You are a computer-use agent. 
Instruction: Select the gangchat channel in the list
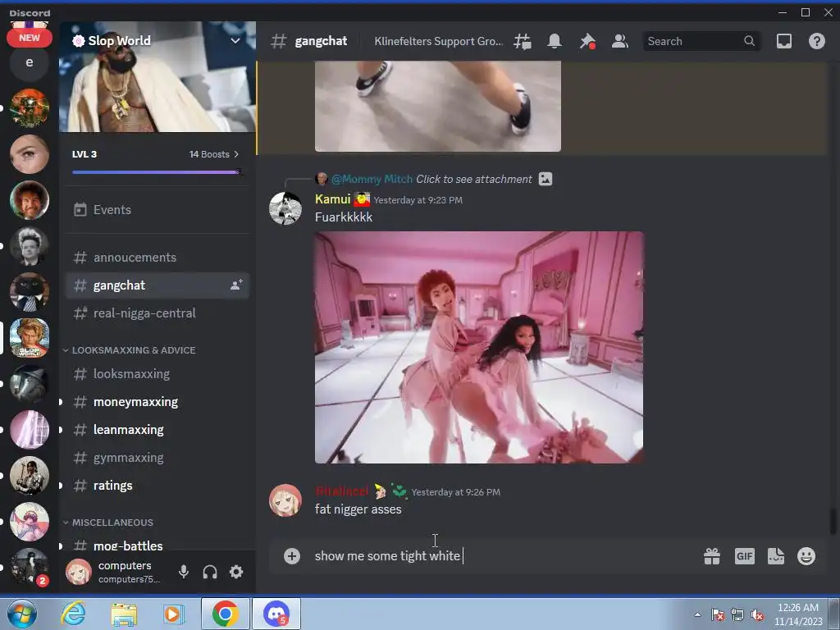click(157, 285)
